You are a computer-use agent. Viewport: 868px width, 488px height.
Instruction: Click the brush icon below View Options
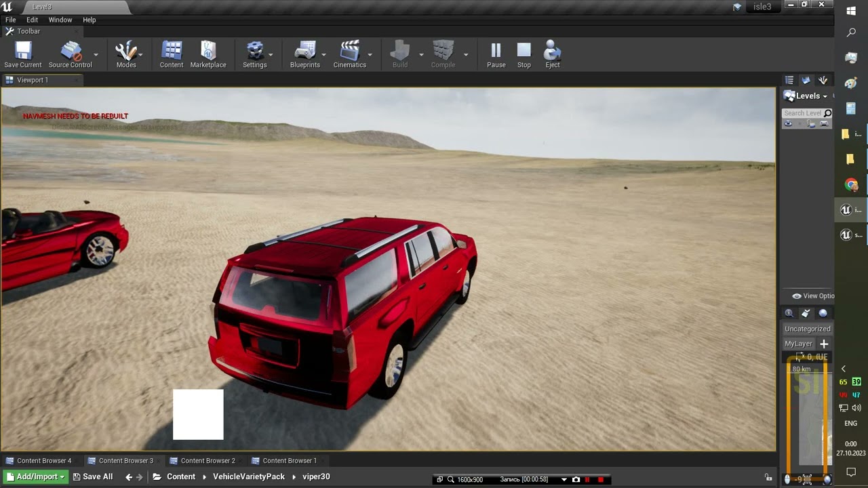[x=806, y=313]
